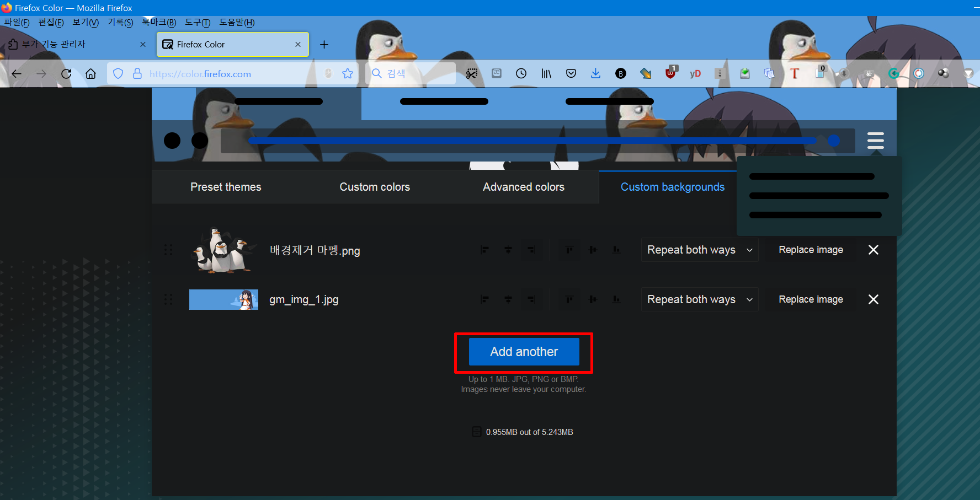This screenshot has width=980, height=500.
Task: Switch to Advanced colors tab
Action: coord(524,187)
